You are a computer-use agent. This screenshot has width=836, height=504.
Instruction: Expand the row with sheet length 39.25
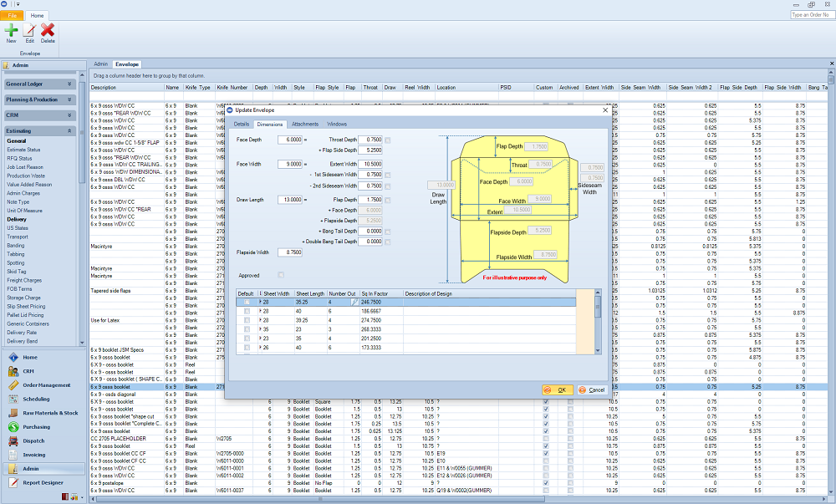pos(260,320)
